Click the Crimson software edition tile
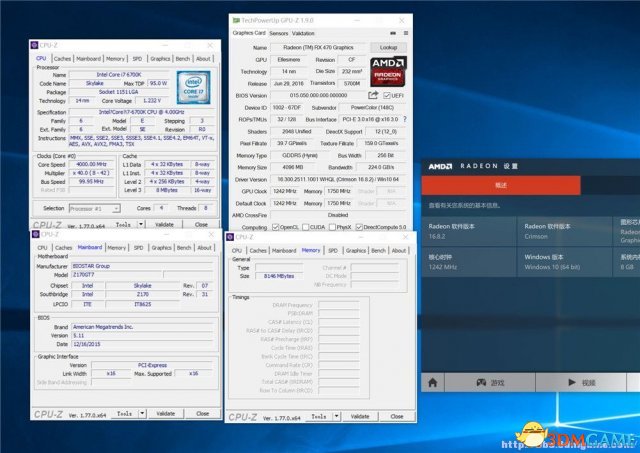 pyautogui.click(x=564, y=231)
